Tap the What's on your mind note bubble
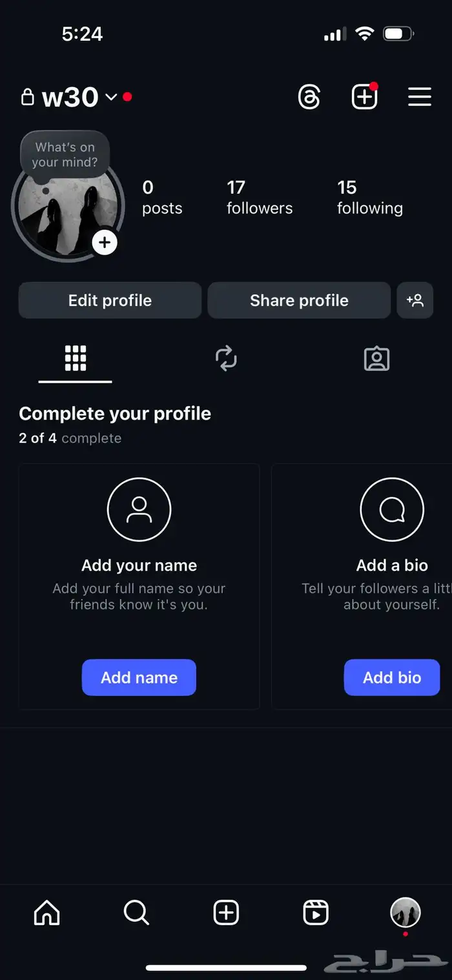The height and width of the screenshot is (980, 452). [x=65, y=155]
